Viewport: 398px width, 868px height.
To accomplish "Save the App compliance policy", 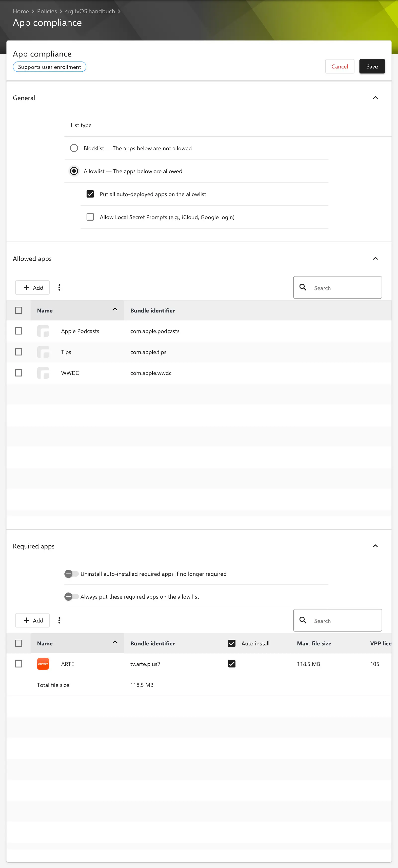I will click(x=372, y=66).
